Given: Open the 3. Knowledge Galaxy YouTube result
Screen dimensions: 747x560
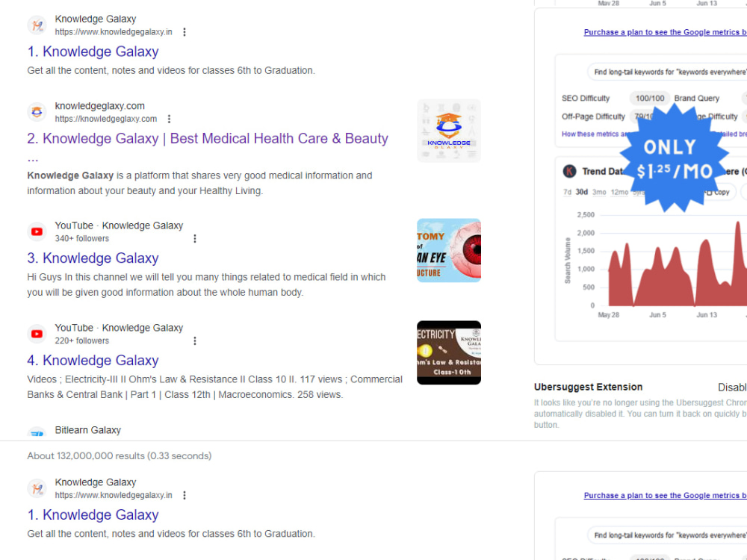Looking at the screenshot, I should pyautogui.click(x=93, y=258).
